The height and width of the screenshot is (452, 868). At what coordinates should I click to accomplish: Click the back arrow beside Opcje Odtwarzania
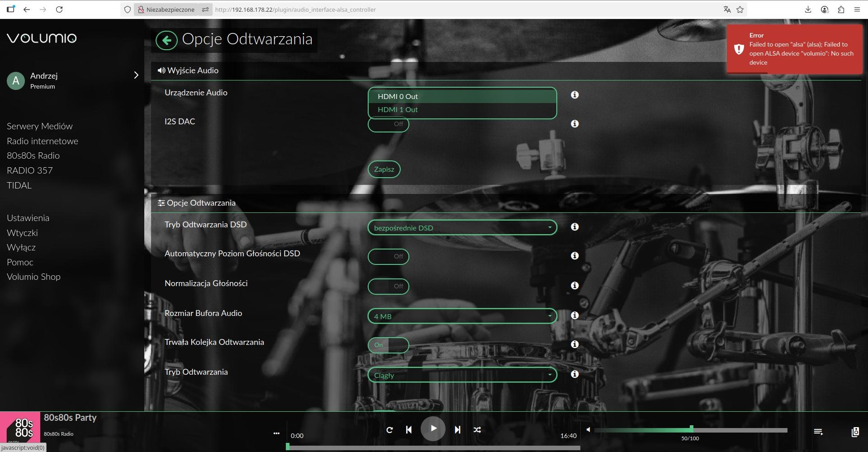(x=166, y=41)
